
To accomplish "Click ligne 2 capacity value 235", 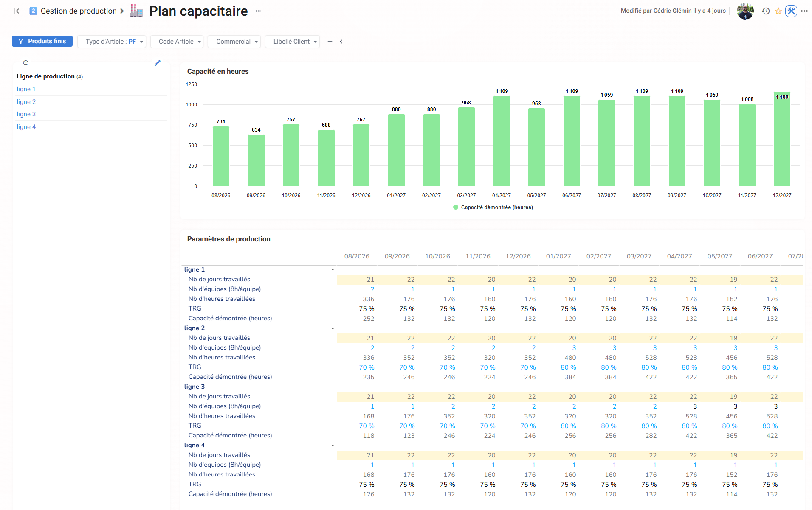I will 369,377.
